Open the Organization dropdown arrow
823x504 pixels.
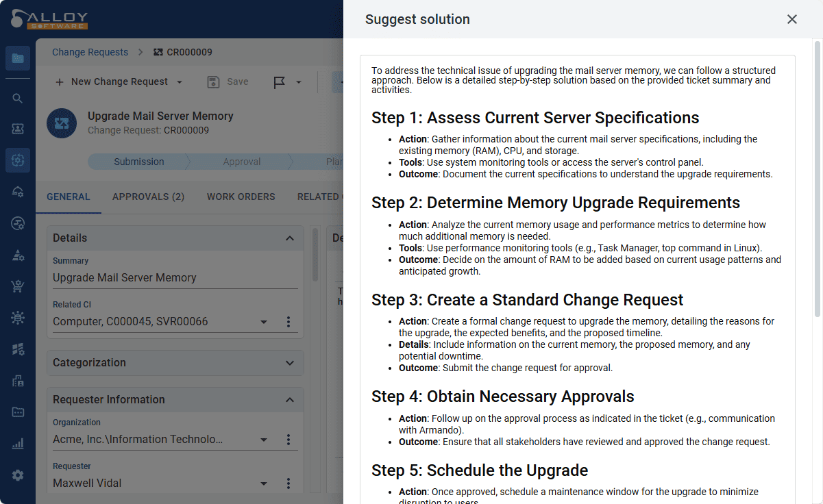pyautogui.click(x=264, y=440)
